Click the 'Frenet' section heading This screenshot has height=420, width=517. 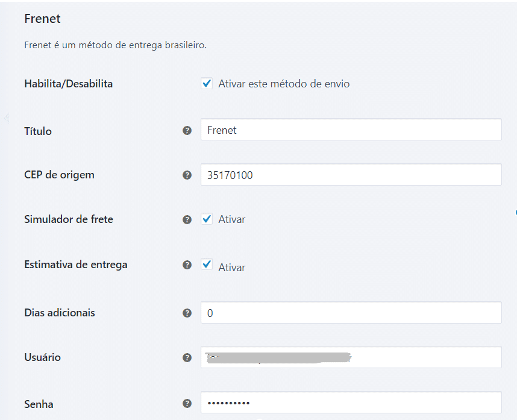pos(42,19)
